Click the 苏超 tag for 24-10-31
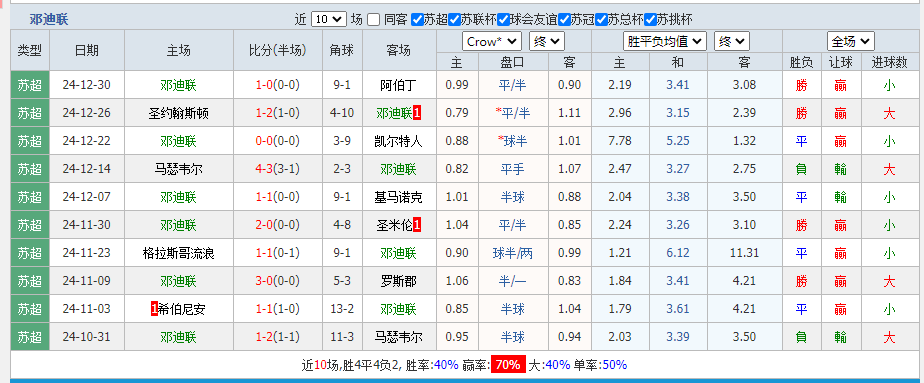Screen dimensions: 924x383 click(x=29, y=337)
